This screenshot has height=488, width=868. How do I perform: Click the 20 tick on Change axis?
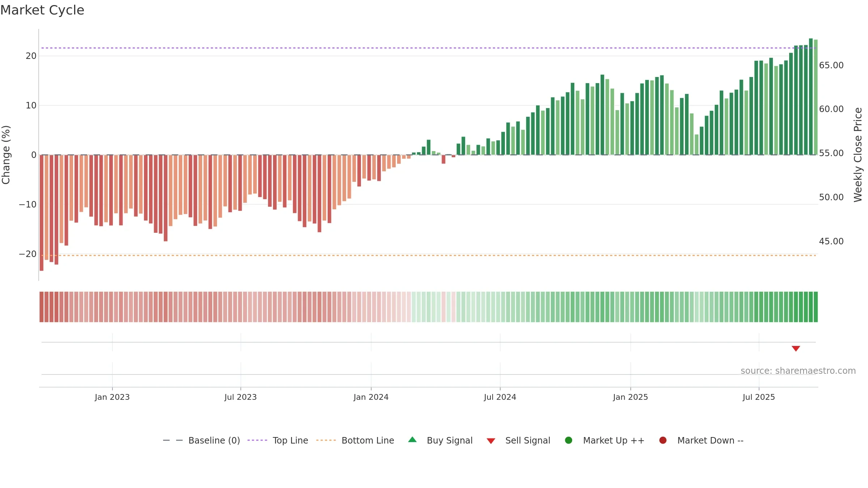point(31,56)
